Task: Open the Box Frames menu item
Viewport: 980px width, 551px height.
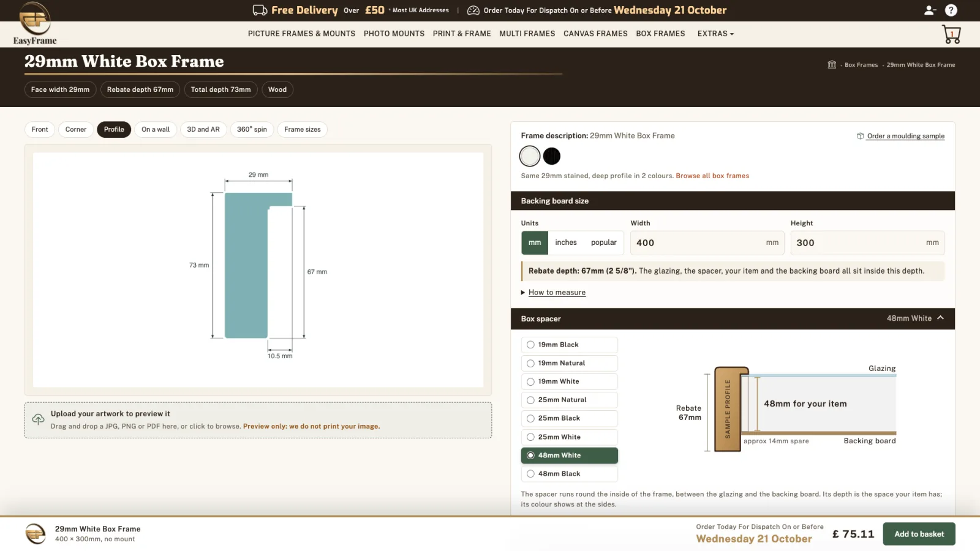Action: click(x=660, y=34)
